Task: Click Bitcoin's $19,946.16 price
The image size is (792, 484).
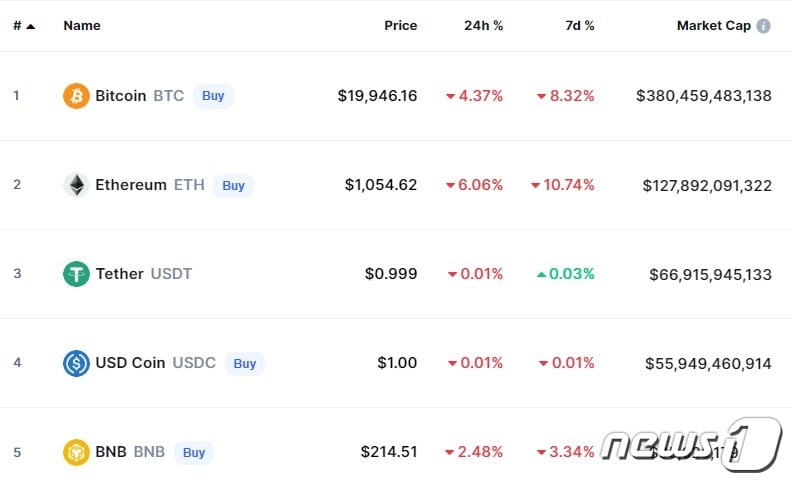Action: click(x=377, y=96)
